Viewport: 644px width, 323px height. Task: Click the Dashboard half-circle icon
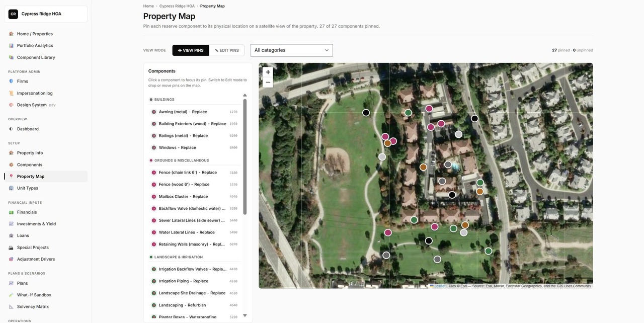(11, 129)
